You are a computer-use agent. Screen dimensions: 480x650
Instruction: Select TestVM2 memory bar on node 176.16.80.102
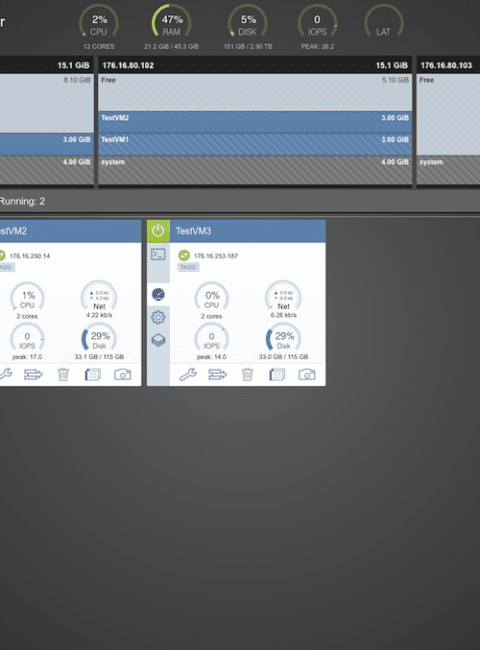[255, 122]
